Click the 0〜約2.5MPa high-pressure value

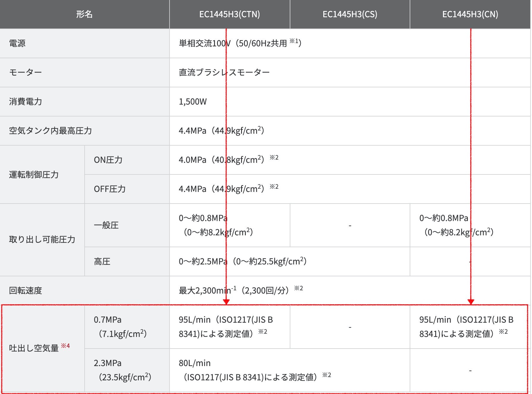coord(243,261)
